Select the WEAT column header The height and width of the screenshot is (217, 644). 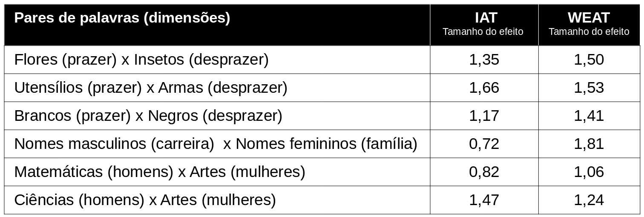click(589, 24)
